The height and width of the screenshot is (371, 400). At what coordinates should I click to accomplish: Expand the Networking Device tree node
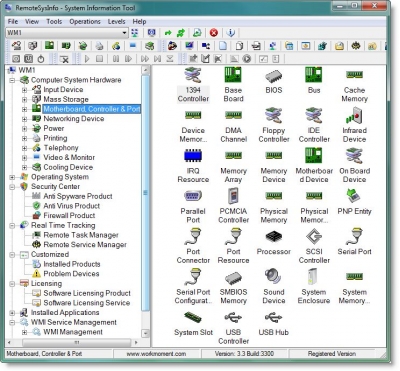point(24,119)
